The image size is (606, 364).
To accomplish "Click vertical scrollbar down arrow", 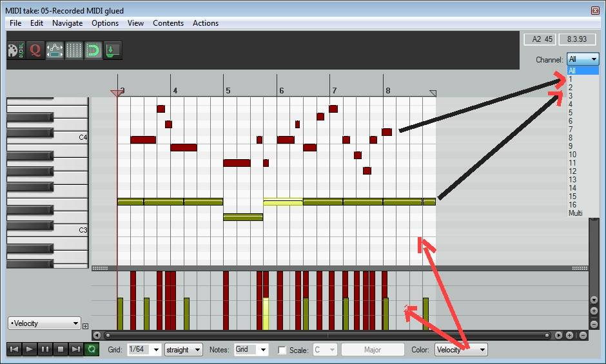I will point(594,300).
